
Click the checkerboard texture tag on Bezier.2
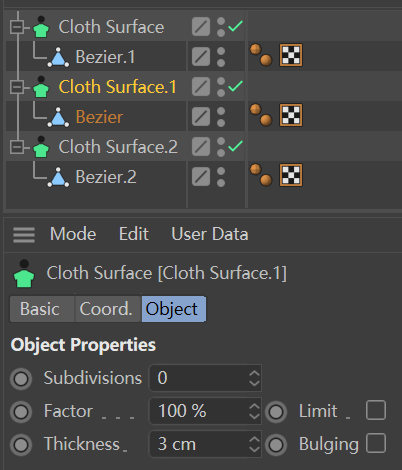click(291, 175)
